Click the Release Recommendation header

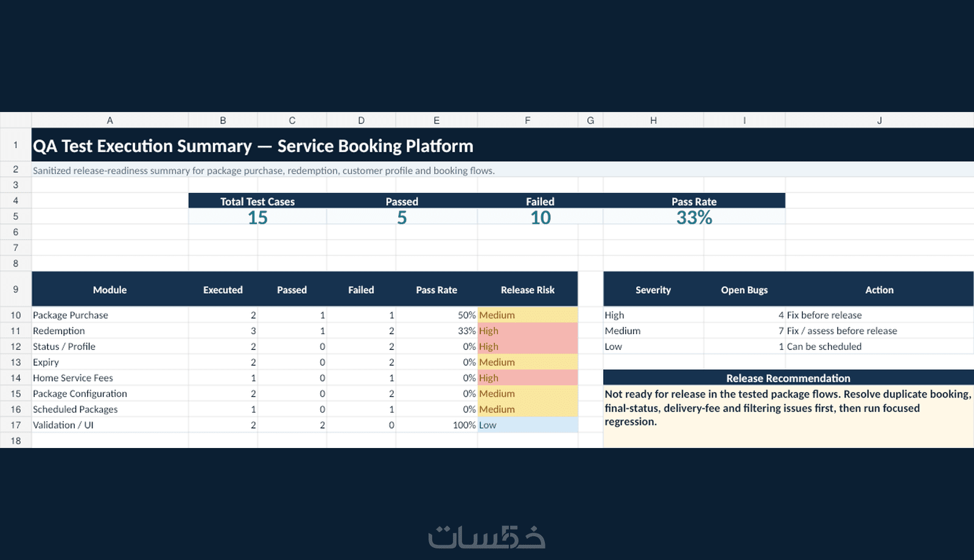point(788,378)
